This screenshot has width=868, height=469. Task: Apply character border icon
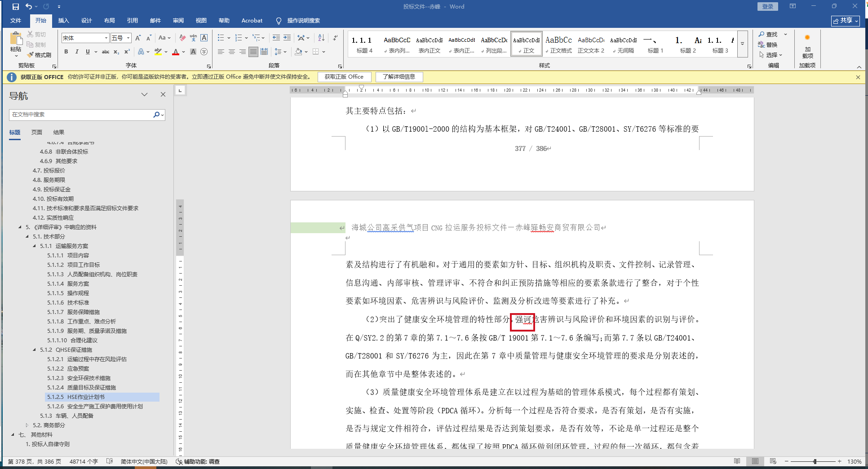coord(204,38)
